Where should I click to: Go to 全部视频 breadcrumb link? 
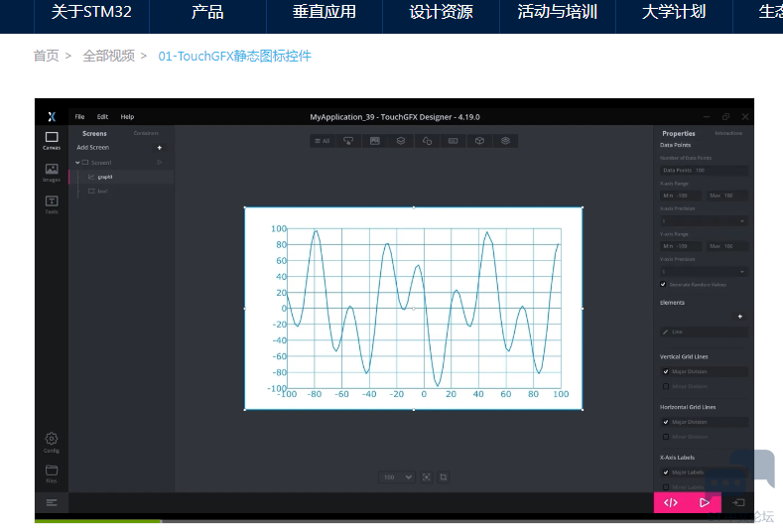[x=108, y=56]
